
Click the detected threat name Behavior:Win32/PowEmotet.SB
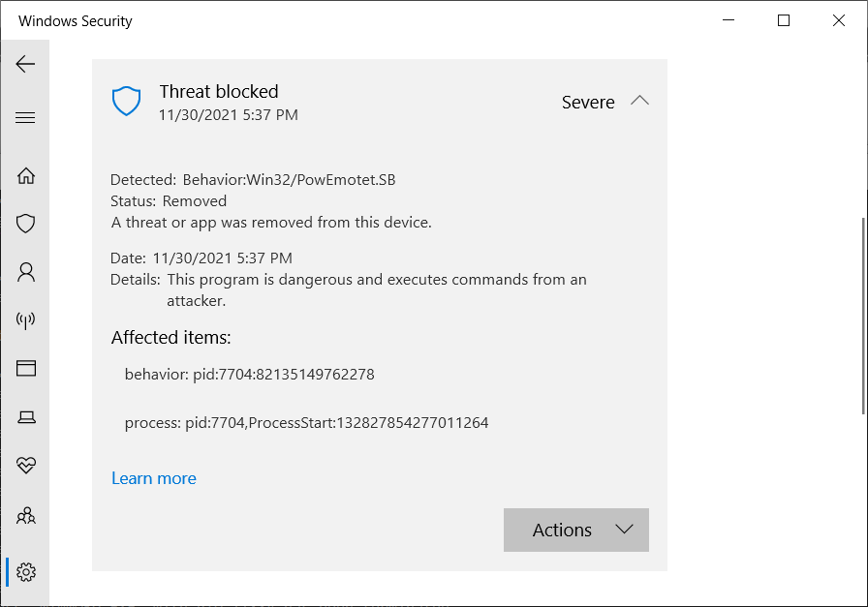[x=289, y=179]
